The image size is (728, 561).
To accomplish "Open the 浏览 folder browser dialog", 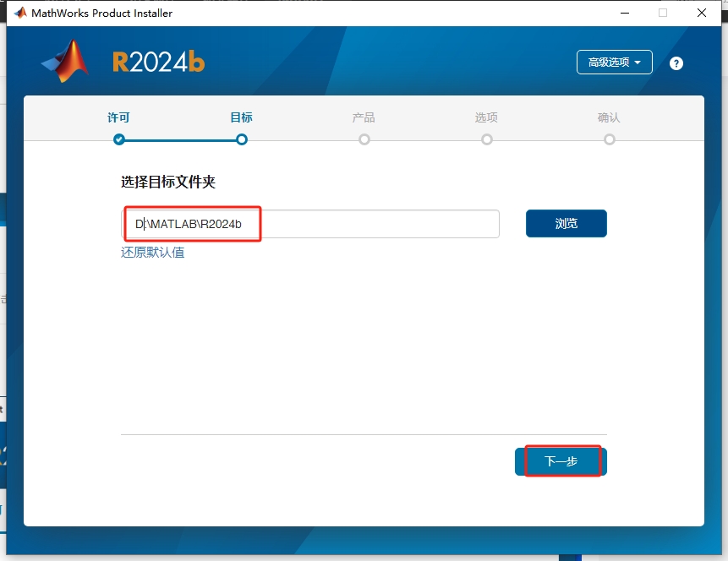I will pyautogui.click(x=566, y=223).
